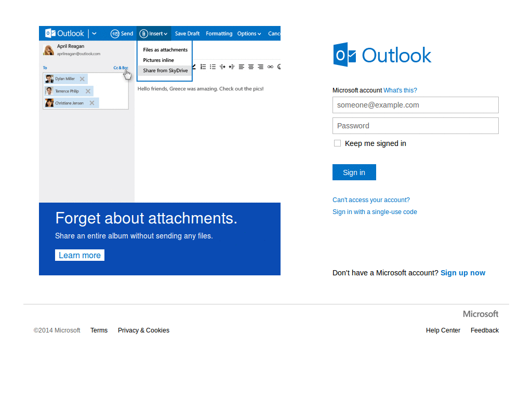The image size is (532, 399).
Task: Click the Cc & Bcc link
Action: tap(121, 68)
